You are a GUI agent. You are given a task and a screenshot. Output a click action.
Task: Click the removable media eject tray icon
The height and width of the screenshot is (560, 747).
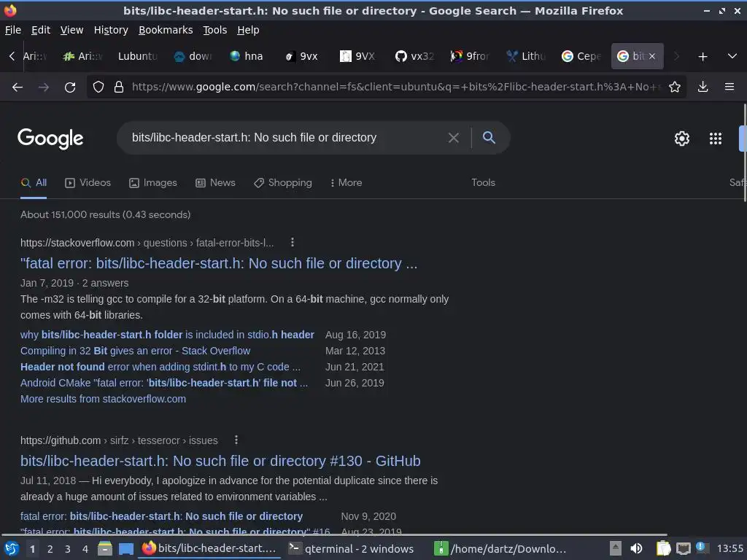pos(616,548)
